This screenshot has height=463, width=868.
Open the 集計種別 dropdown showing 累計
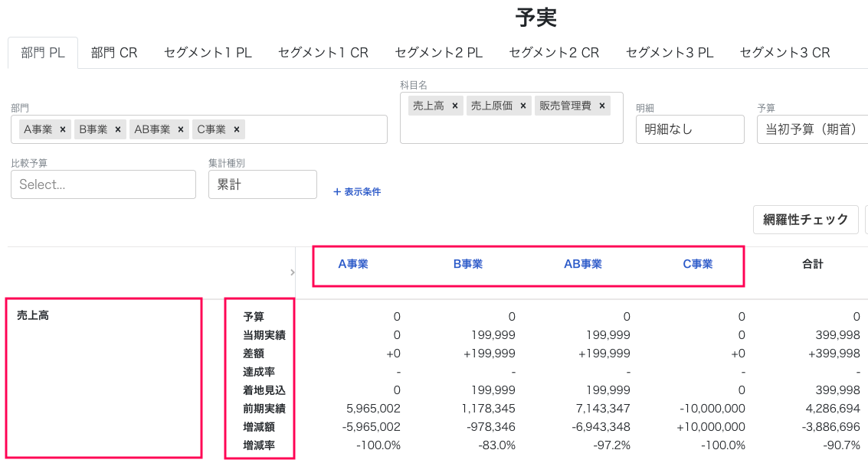tap(263, 184)
